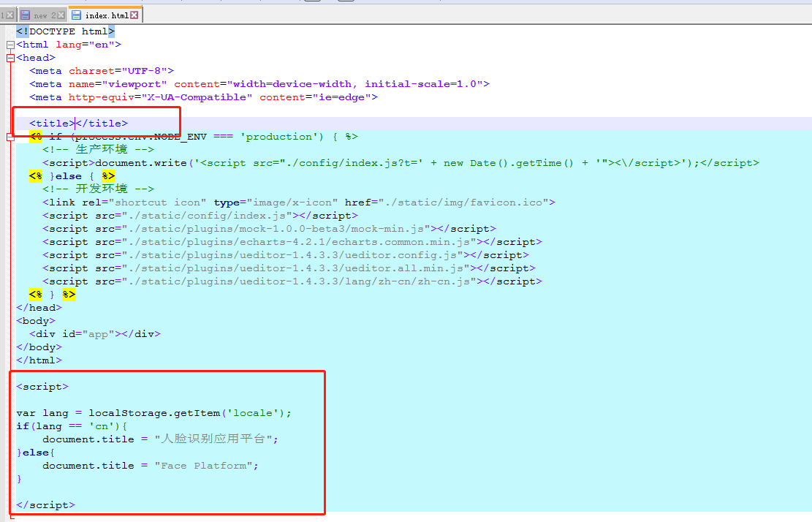Place cursor on '<!DOCTYPE html>' line
Viewport: 812px width, 522px height.
[x=65, y=31]
